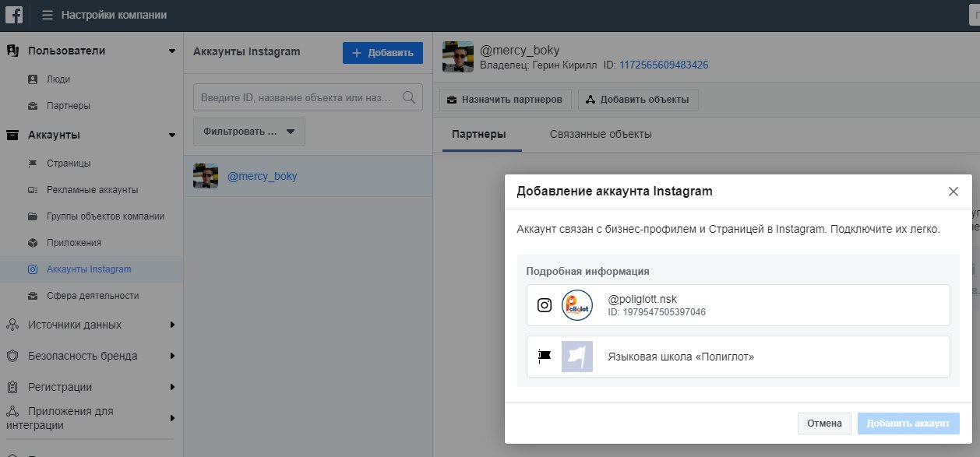Click the Добавить аккаунт button
The image size is (980, 457).
point(908,424)
